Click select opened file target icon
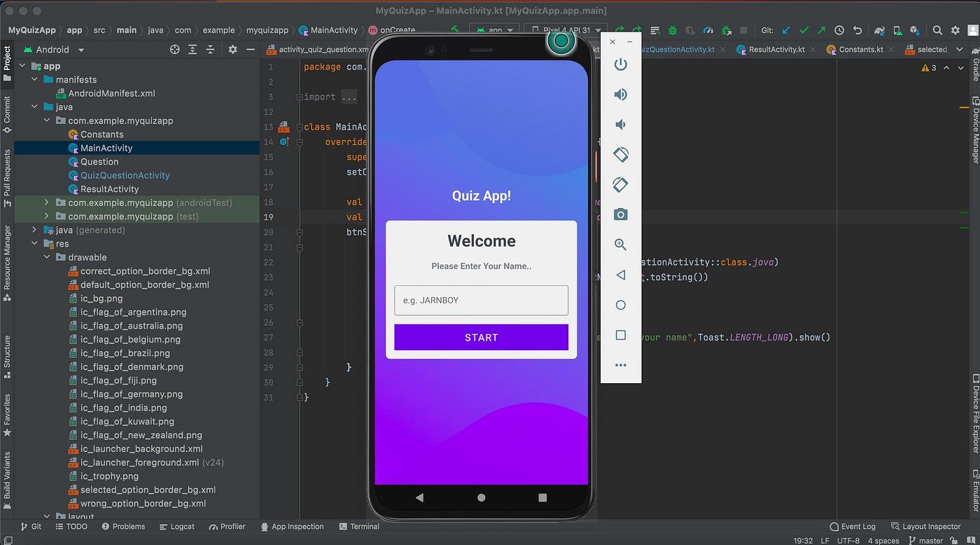Viewport: 980px width, 545px height. (175, 50)
